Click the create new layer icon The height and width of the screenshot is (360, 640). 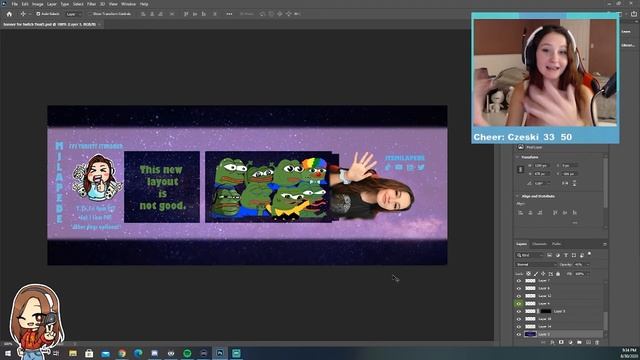click(588, 342)
